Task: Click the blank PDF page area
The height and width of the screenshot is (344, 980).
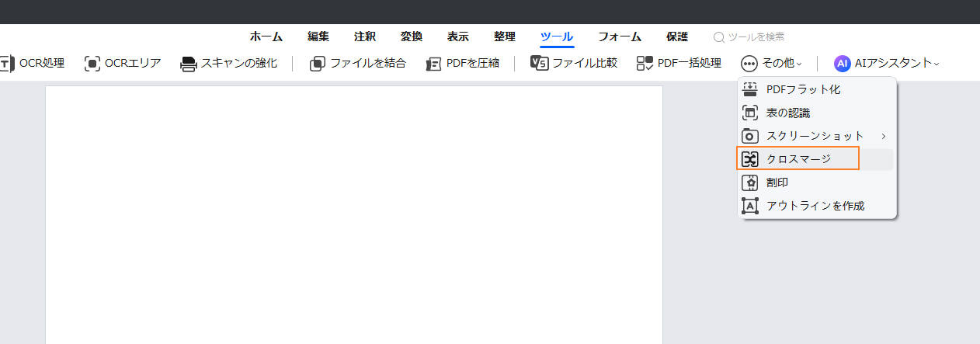Action: 354,215
